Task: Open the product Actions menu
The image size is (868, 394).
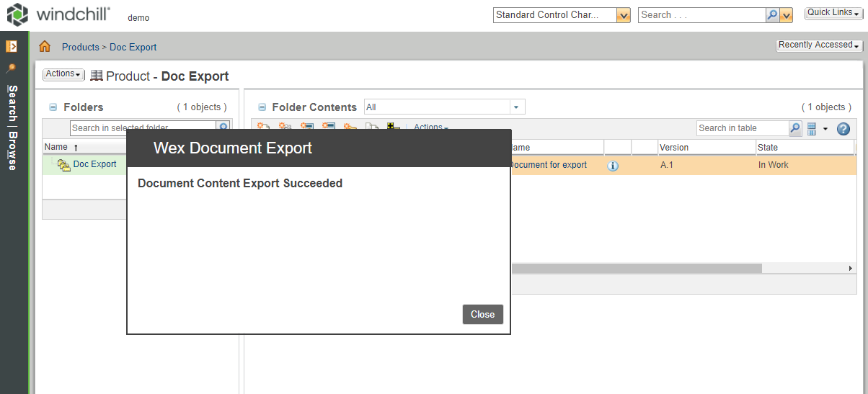Action: click(x=63, y=74)
